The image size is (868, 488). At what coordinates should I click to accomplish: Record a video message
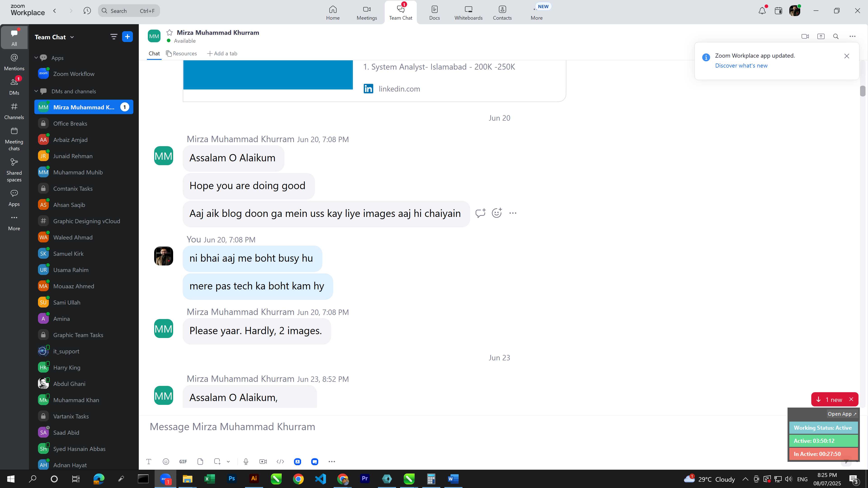point(263,461)
